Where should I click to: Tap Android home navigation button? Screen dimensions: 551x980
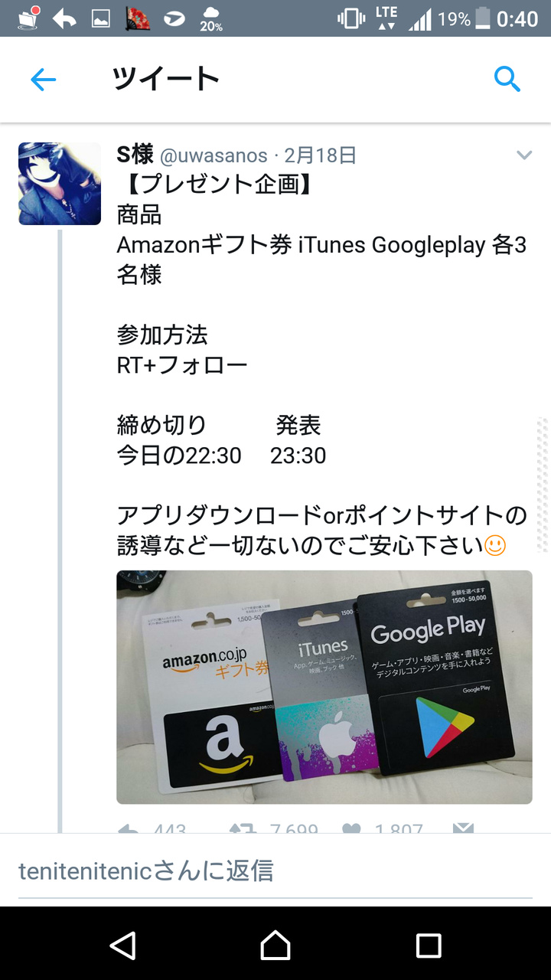(275, 945)
